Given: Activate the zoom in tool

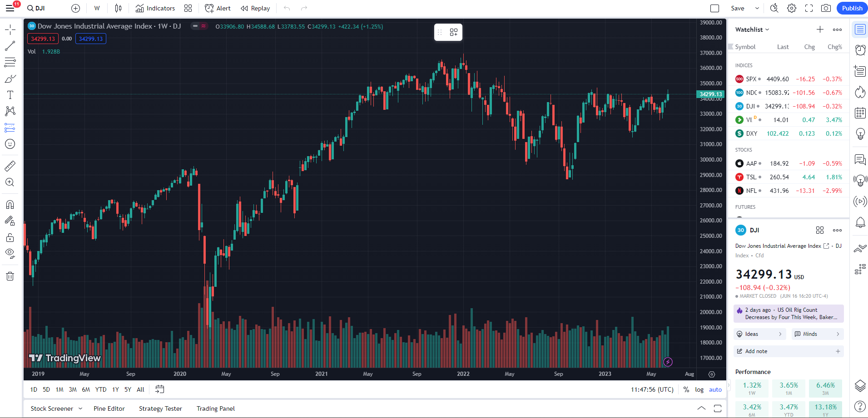Looking at the screenshot, I should [10, 182].
